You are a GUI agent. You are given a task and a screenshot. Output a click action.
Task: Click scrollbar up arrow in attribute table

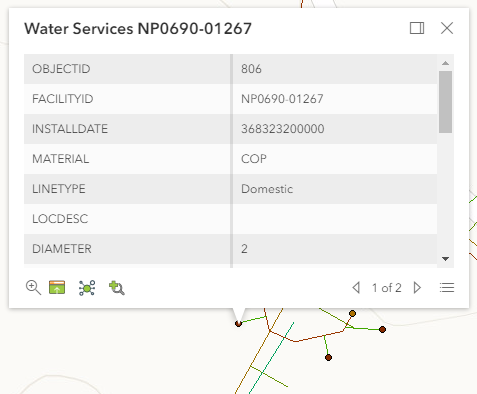445,63
